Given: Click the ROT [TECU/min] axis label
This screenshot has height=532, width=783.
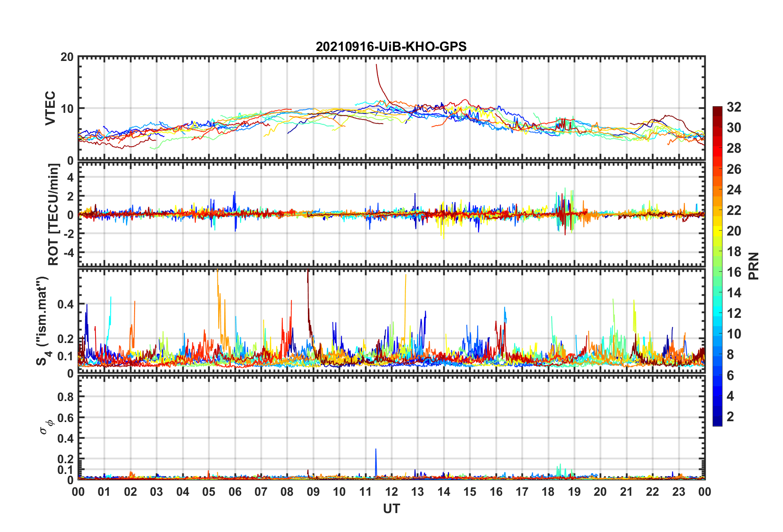Looking at the screenshot, I should click(54, 215).
